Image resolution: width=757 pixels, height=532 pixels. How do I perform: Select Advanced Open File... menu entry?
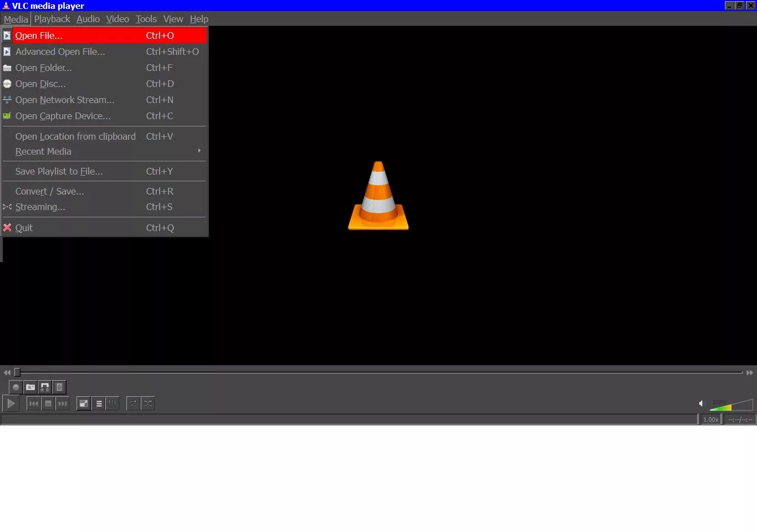click(x=104, y=52)
